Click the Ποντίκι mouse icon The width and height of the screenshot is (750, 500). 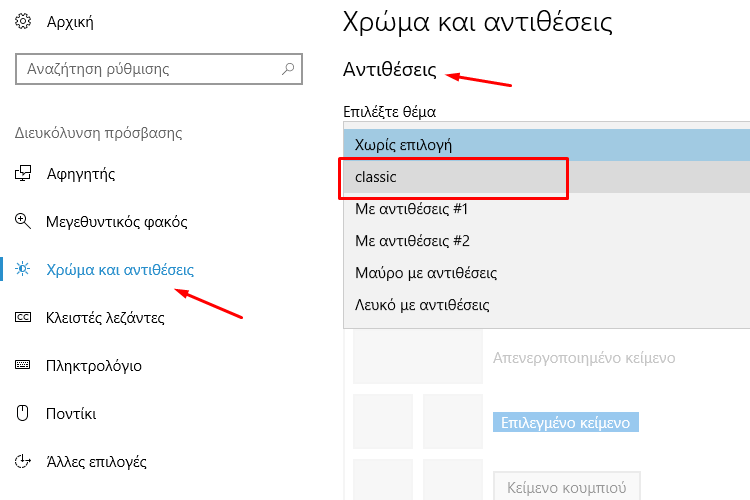23,413
